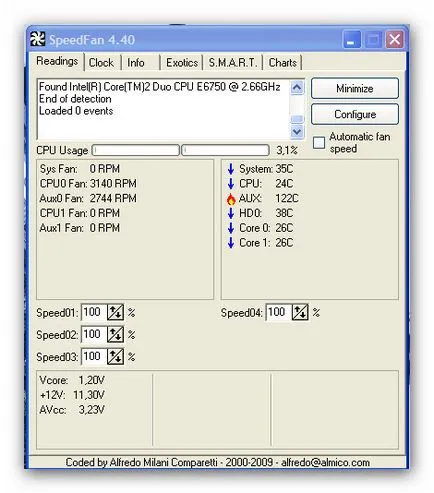Click the flame icon next to AUX temperature

(231, 199)
